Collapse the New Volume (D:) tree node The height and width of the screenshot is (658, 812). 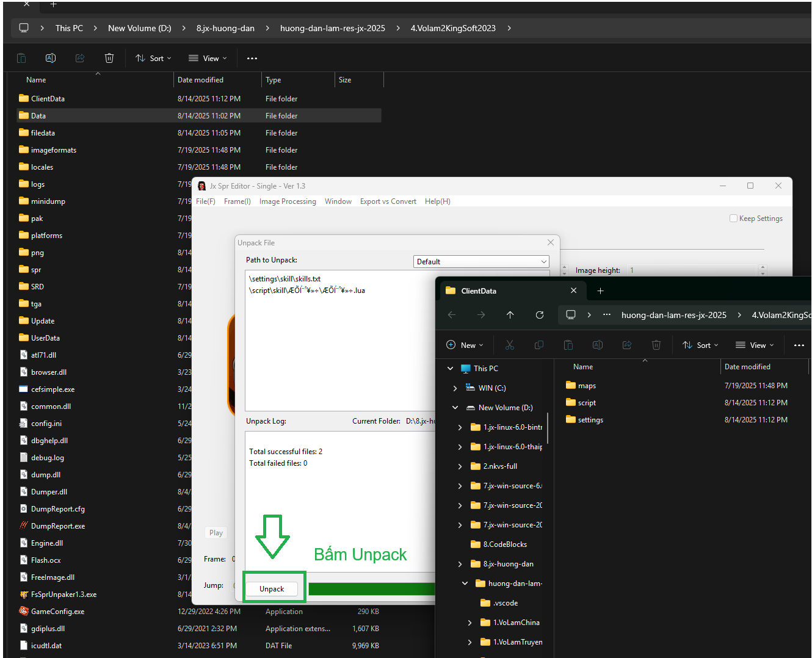point(455,408)
